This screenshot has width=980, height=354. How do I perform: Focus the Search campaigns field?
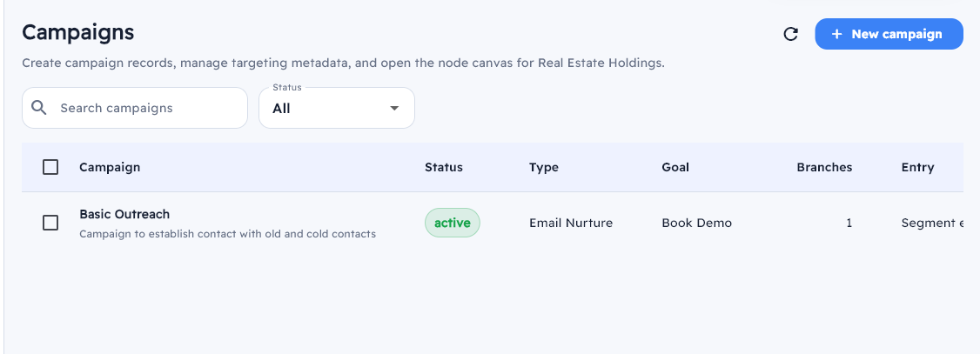pyautogui.click(x=148, y=108)
